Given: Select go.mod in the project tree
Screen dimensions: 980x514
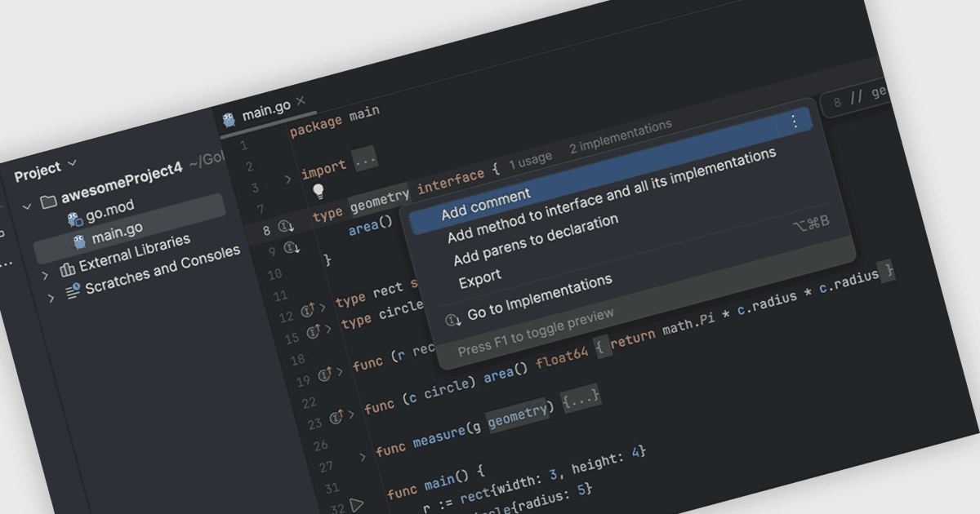Looking at the screenshot, I should click(110, 209).
